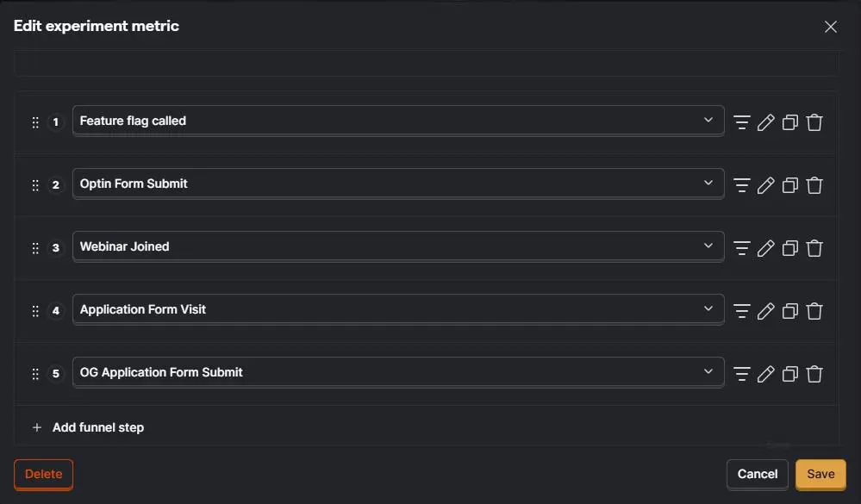Delete the OG Application Form Submit step
Viewport: 861px width, 504px height.
(x=814, y=374)
